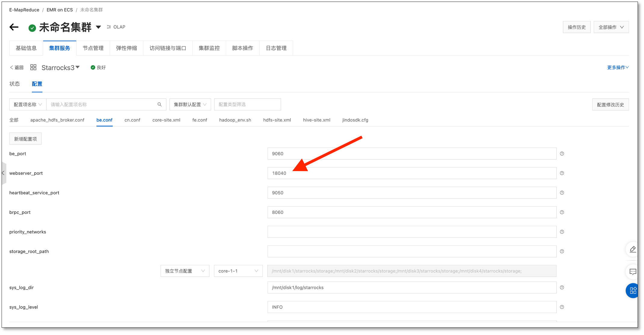The image size is (644, 335).
Task: Click the back arrow beside cluster name
Action: 14,27
